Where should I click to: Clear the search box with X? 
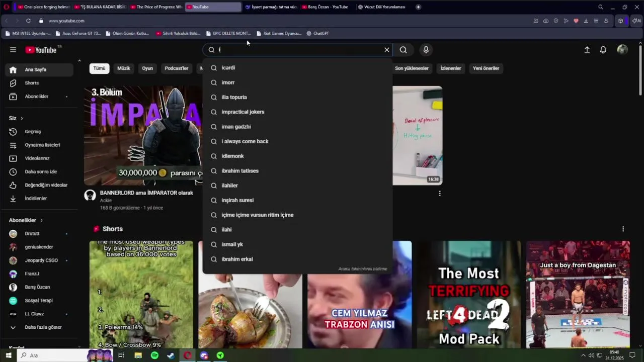coord(387,50)
